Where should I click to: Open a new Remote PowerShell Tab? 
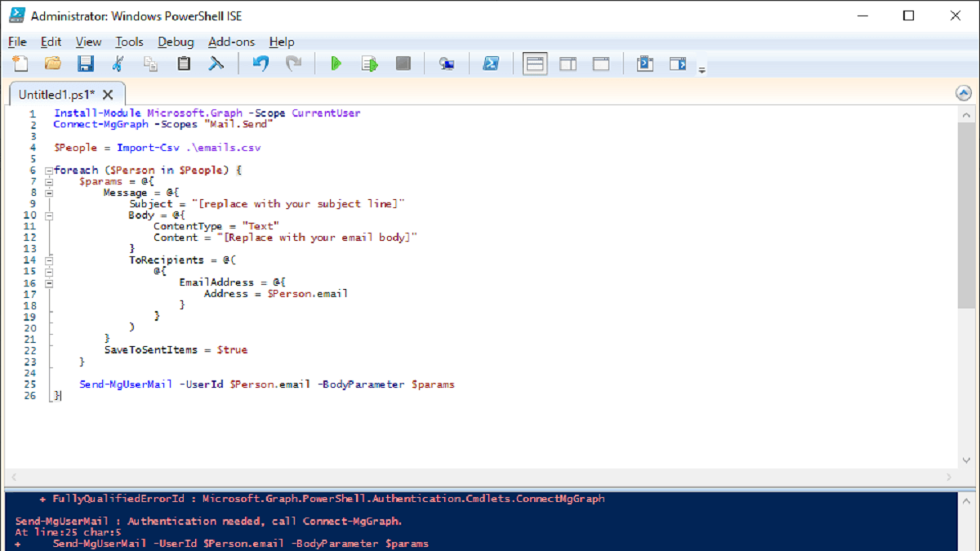446,63
